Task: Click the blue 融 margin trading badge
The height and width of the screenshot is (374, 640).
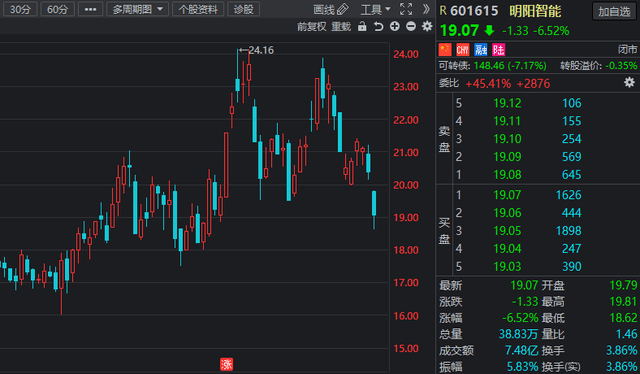Action: pos(481,50)
